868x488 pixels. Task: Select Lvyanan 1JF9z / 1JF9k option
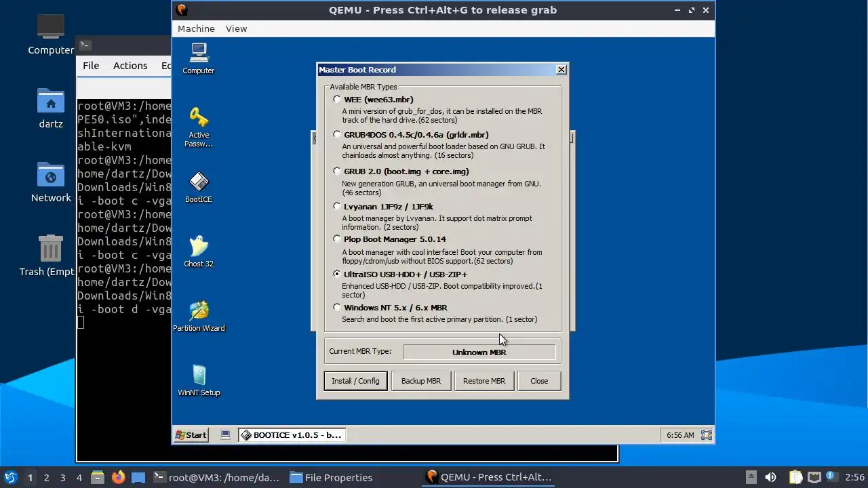tap(337, 207)
